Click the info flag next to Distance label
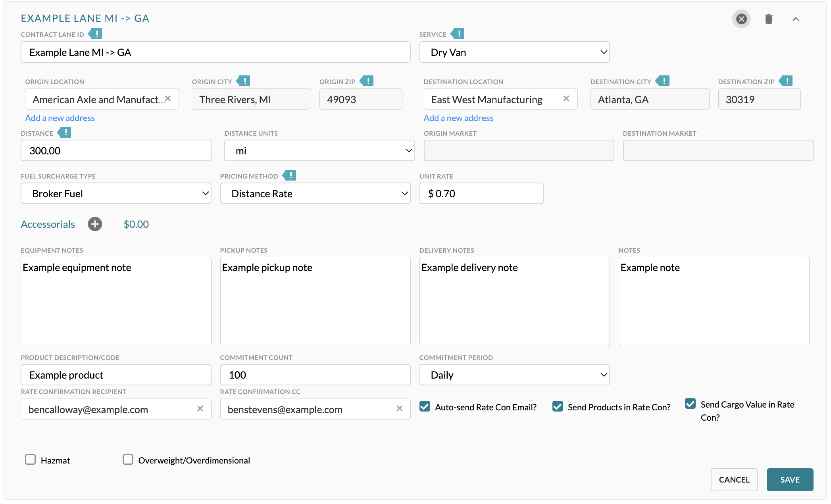Screen dimensions: 831x504 64,133
